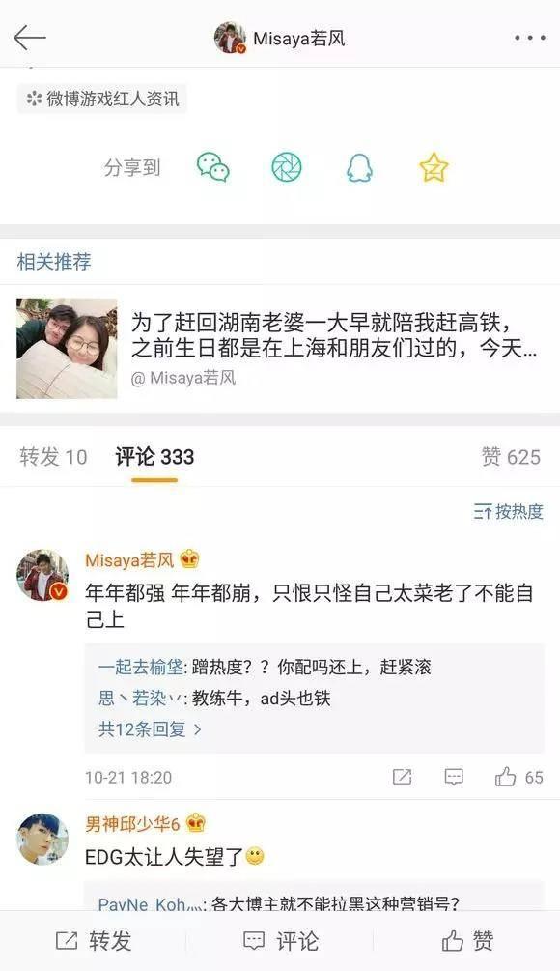
Task: Open 微博游戏红人资讯 tag link
Action: (102, 99)
